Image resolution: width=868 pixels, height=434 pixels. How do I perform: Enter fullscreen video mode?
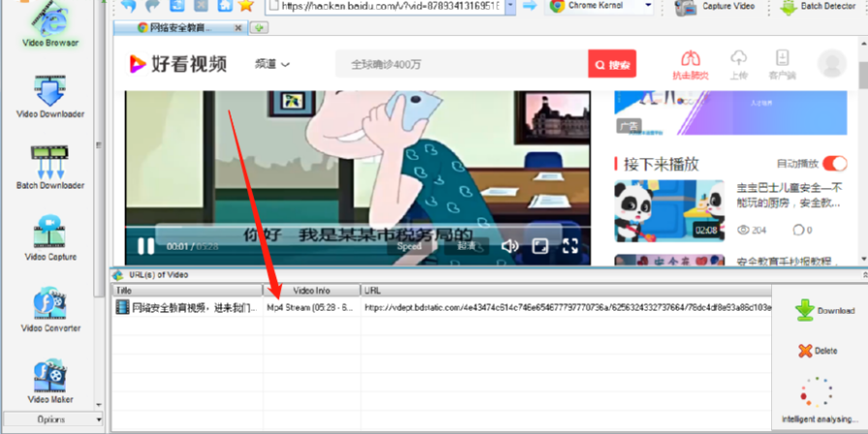[x=571, y=246]
